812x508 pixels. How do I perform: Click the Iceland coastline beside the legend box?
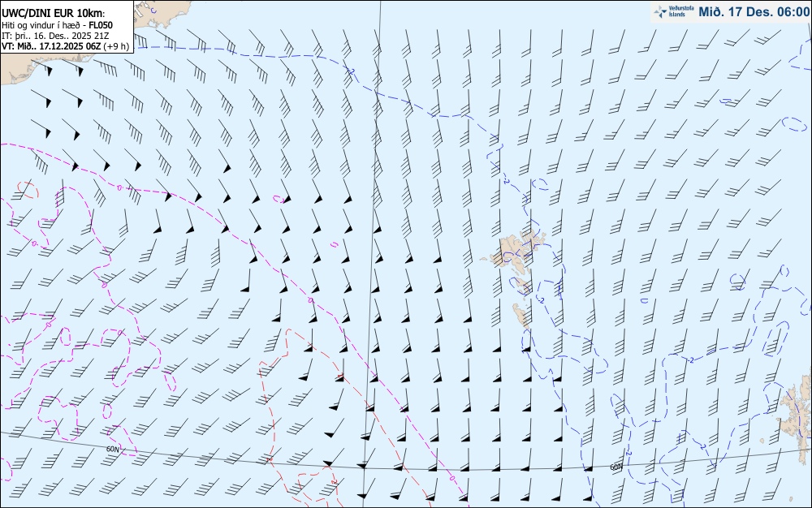(161, 15)
